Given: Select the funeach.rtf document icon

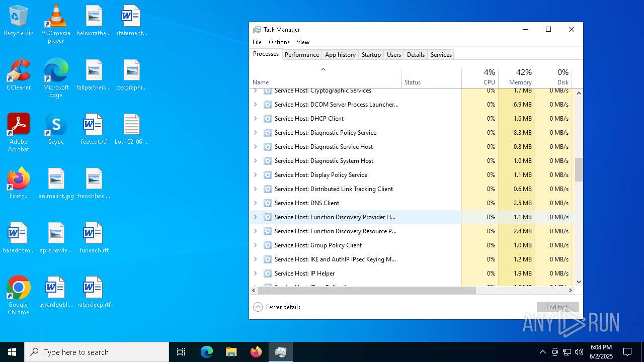Looking at the screenshot, I should (94, 238).
